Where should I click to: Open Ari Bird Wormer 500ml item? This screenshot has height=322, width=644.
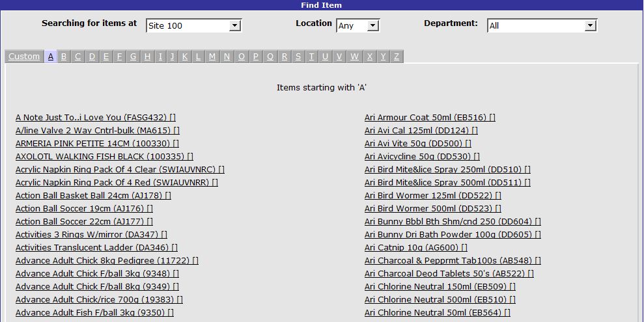[x=433, y=208]
